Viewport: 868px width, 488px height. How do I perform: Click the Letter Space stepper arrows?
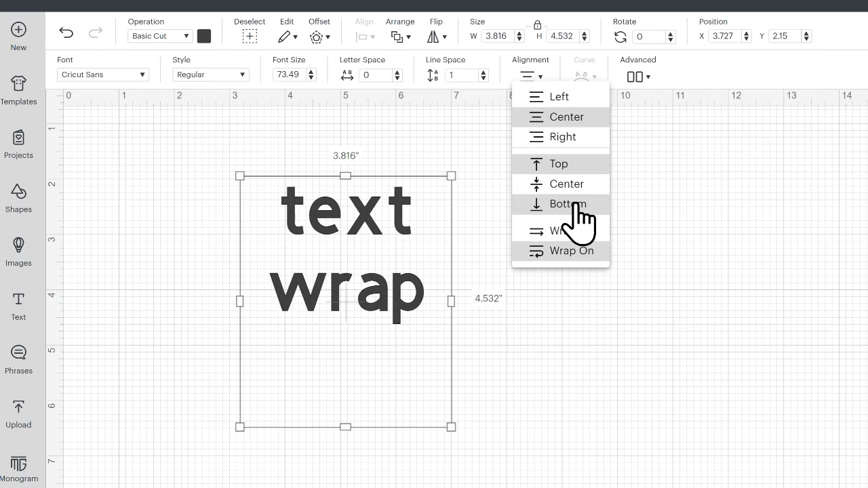[x=397, y=75]
